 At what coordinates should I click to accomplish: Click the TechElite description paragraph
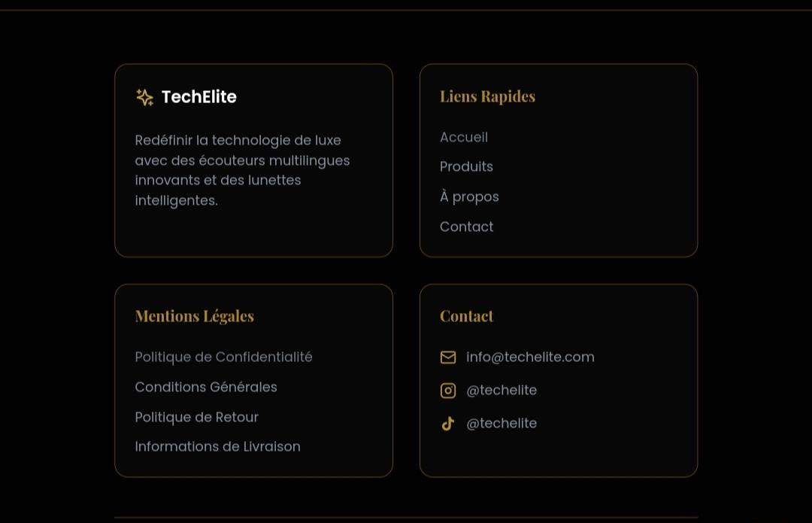pyautogui.click(x=242, y=170)
